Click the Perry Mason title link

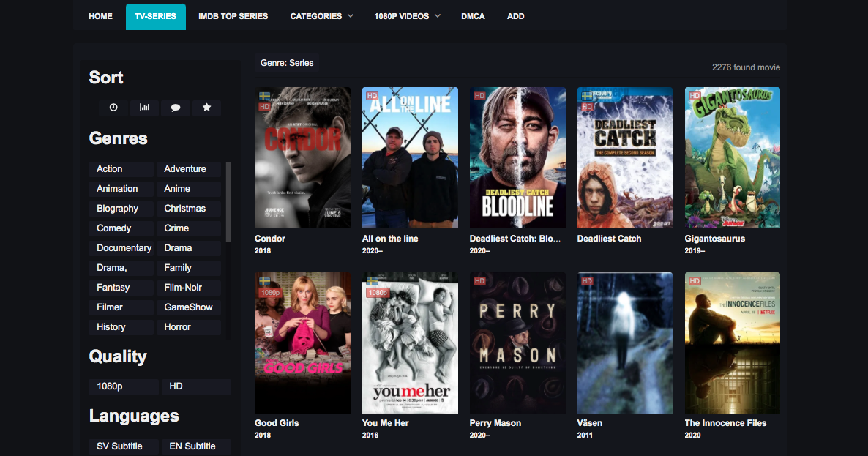[495, 423]
